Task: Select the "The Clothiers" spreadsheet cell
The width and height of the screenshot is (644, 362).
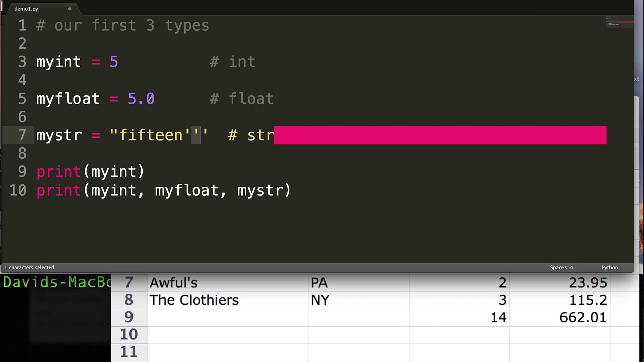Action: (x=194, y=300)
